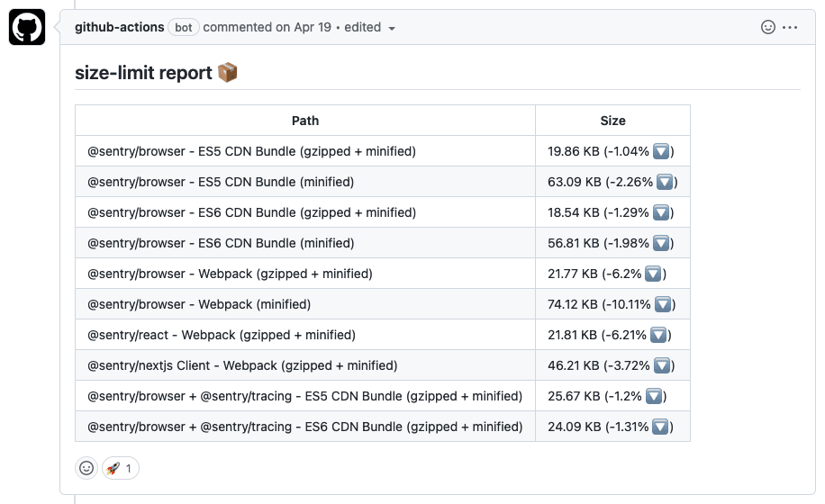Click down arrow emoji in 25.67 KB row
Viewport: 825px width, 504px height.
[x=654, y=396]
